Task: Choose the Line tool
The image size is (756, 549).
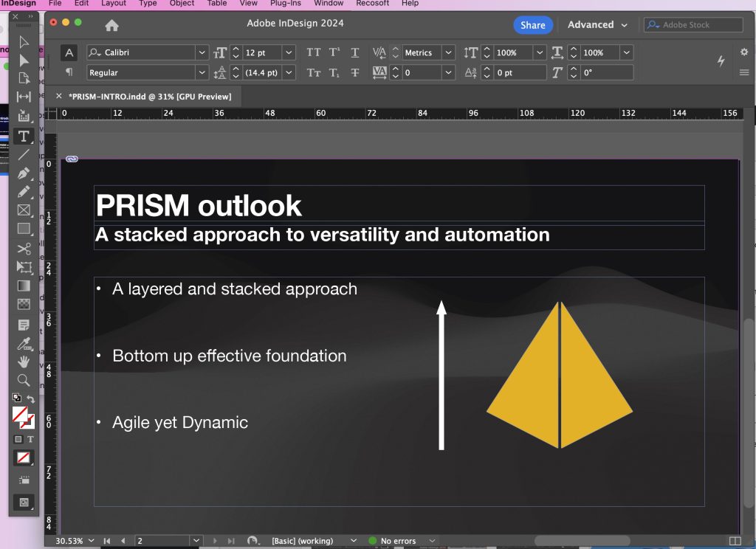Action: click(x=24, y=154)
